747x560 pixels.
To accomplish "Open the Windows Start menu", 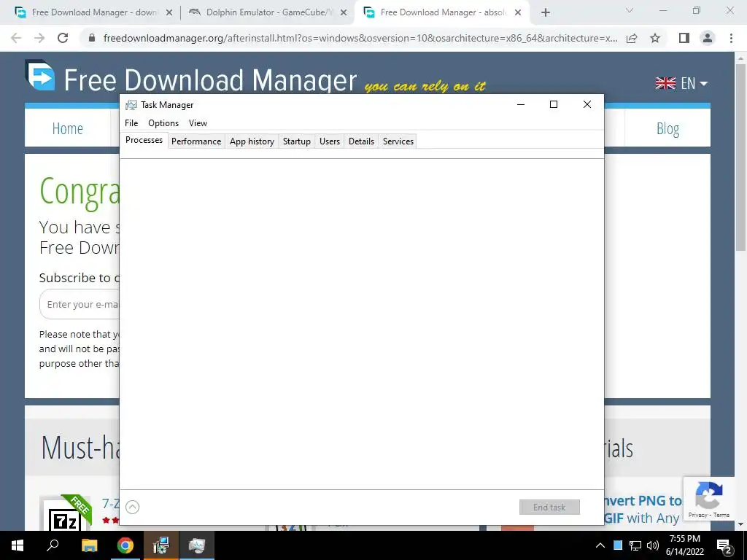I will tap(18, 545).
